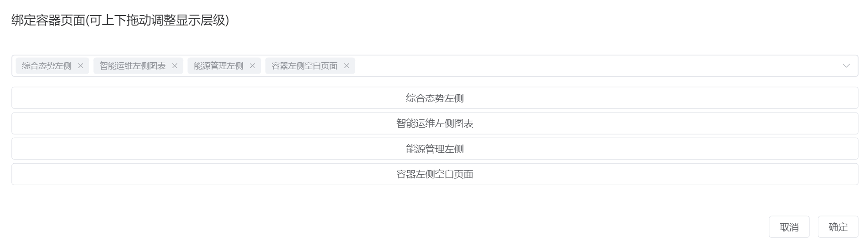Screen dimensions: 868x247
Task: Select the 能源管理左侧 list row
Action: (x=435, y=149)
